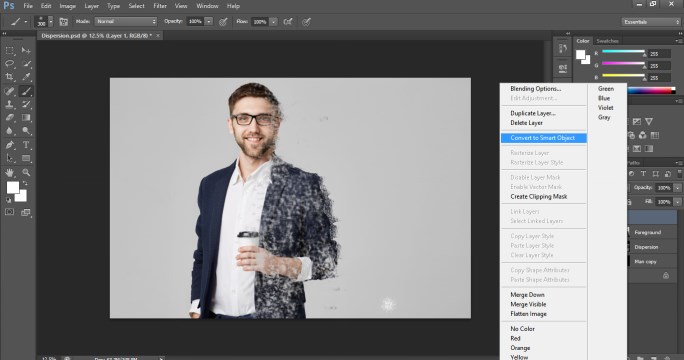Select the Quick Selection tool
This screenshot has height=360, width=684.
(x=26, y=64)
